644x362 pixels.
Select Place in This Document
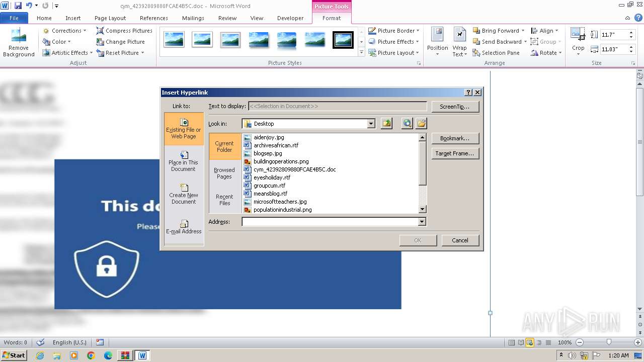[x=184, y=161]
